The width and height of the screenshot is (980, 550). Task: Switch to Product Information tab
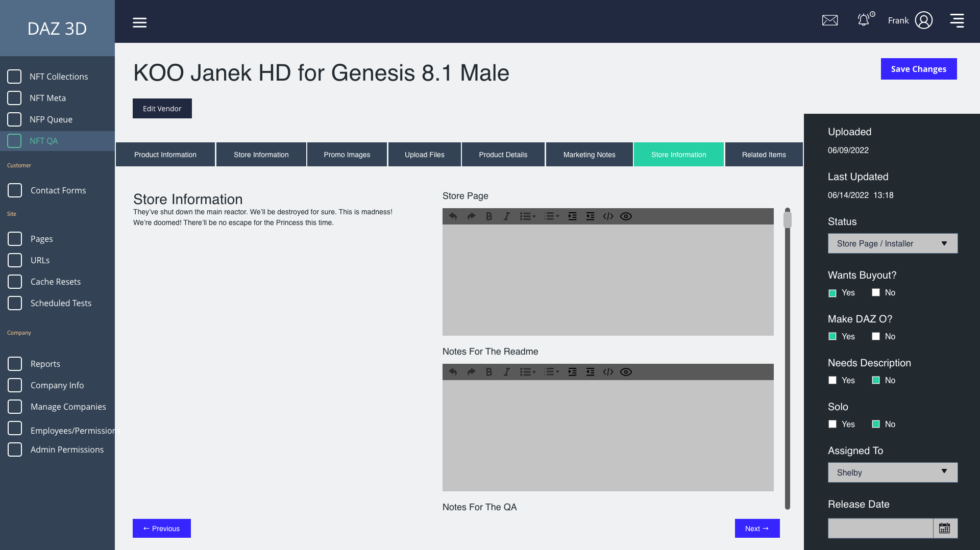165,155
